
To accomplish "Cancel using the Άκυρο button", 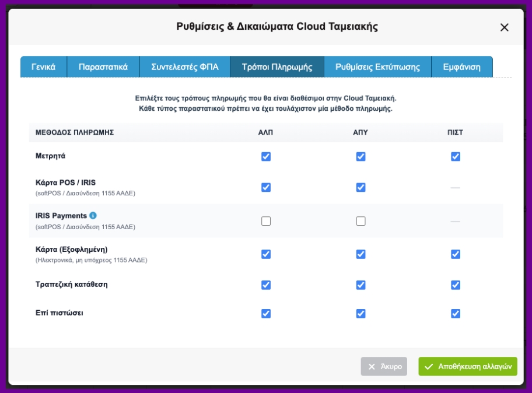I will coord(384,366).
